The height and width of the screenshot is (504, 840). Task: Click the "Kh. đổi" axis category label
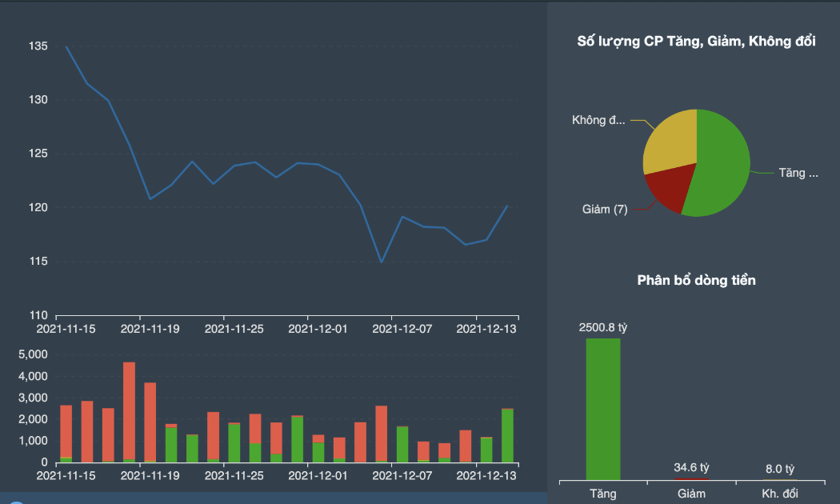tap(779, 494)
